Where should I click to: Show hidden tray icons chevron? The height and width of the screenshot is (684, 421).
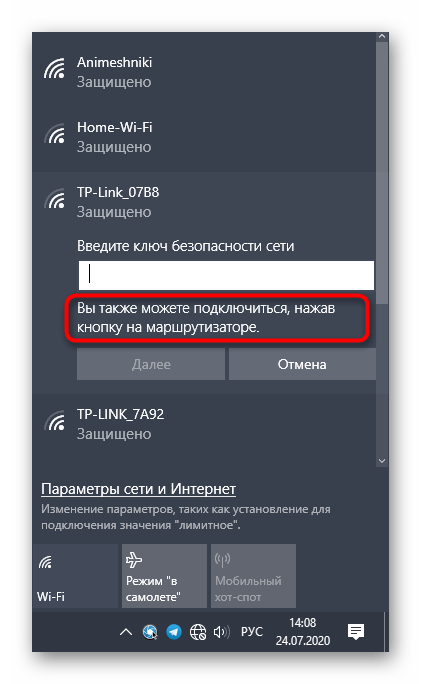[126, 632]
